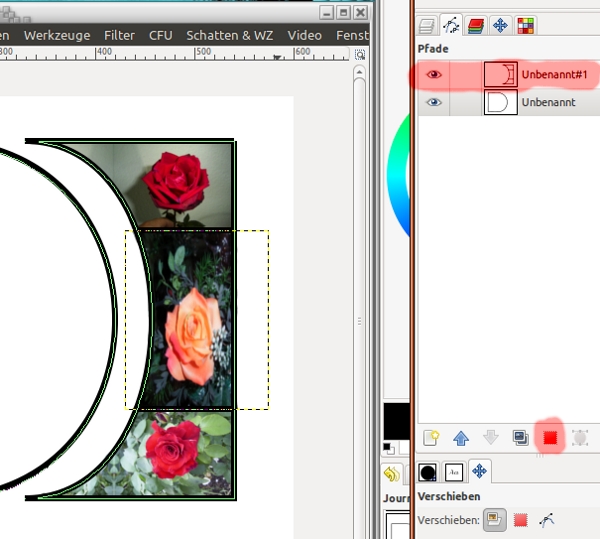Select the Unbenannt#1 path thumbnail
600x539 pixels.
point(501,74)
